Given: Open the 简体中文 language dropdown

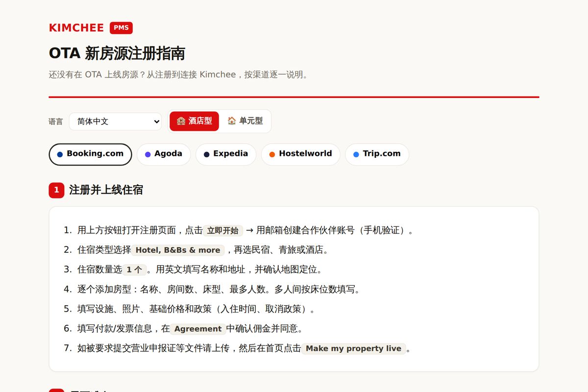Looking at the screenshot, I should click(115, 122).
